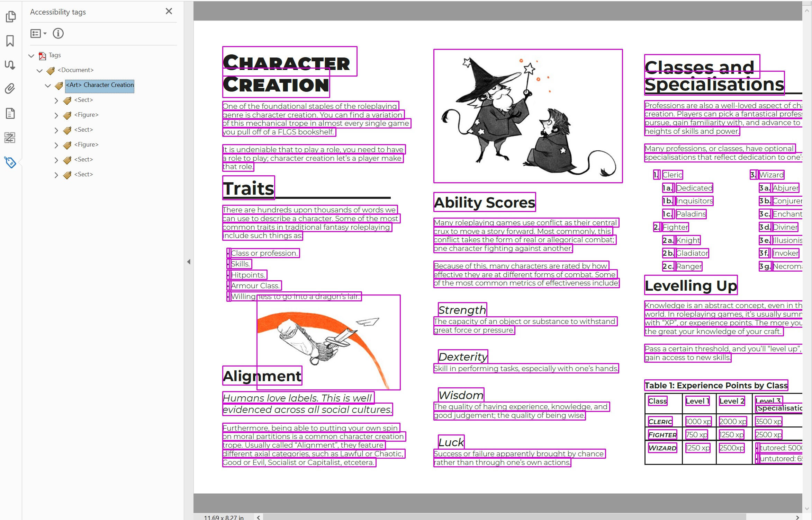Collapse the Tags root node
Screen dimensions: 812x520
coord(31,56)
